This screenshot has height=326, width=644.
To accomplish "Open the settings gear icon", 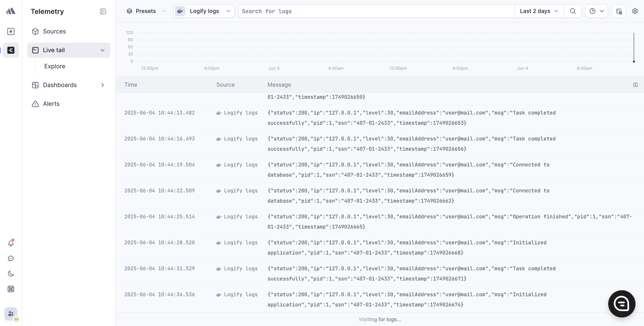I will point(635,11).
